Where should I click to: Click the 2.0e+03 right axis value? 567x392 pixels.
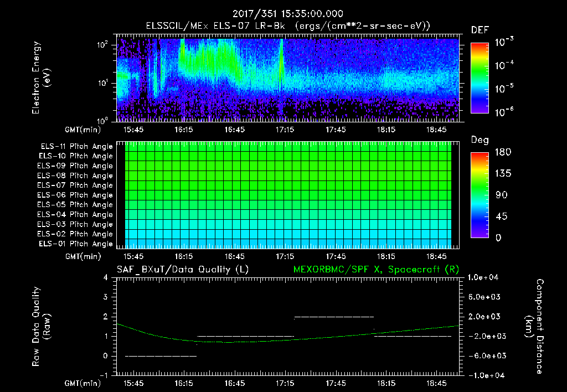point(484,317)
